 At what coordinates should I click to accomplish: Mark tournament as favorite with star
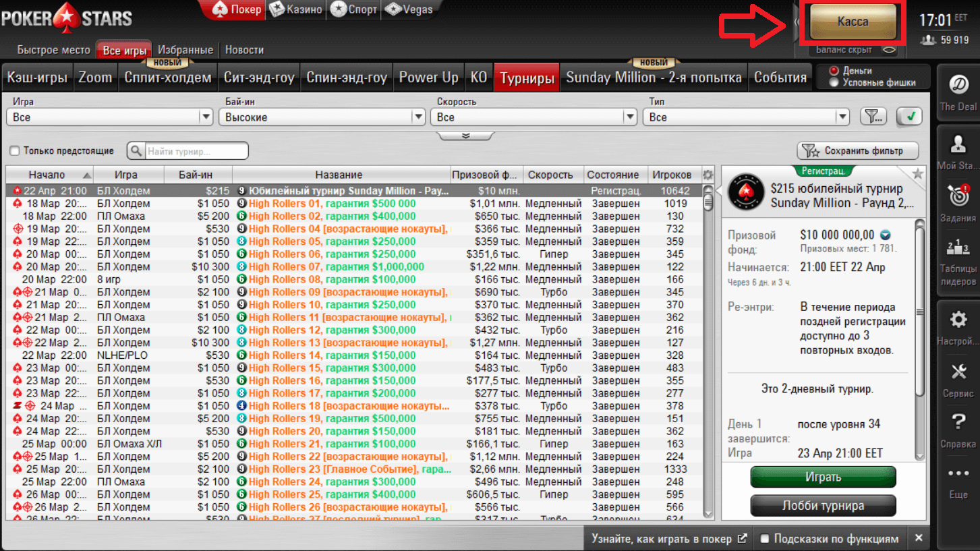(917, 174)
